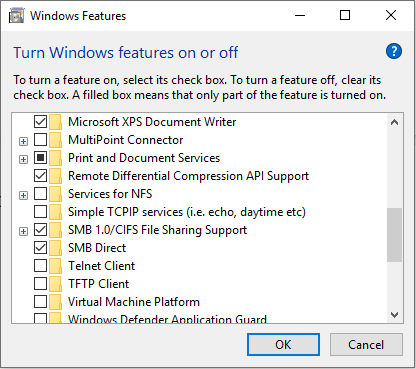This screenshot has width=416, height=369.
Task: Select Remote Differential Compression API Support label
Action: pyautogui.click(x=189, y=176)
